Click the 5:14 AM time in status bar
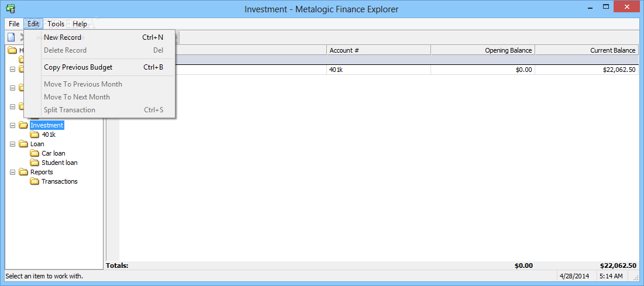 [x=611, y=275]
